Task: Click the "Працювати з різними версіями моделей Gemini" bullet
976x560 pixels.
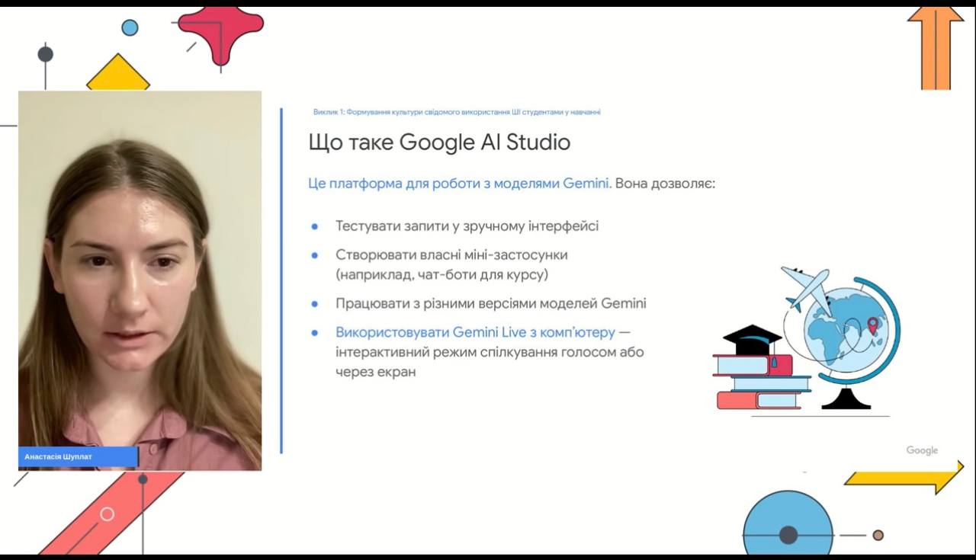Action: [x=490, y=303]
